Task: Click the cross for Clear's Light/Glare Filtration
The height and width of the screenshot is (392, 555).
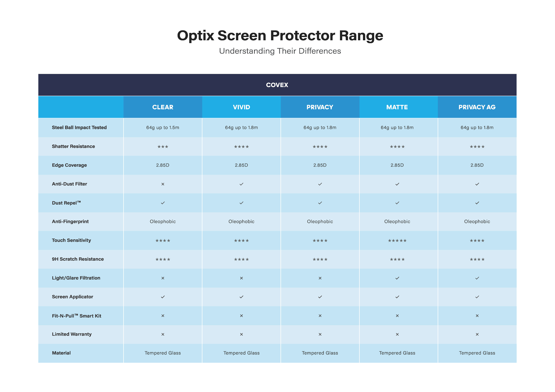Action: click(x=163, y=278)
